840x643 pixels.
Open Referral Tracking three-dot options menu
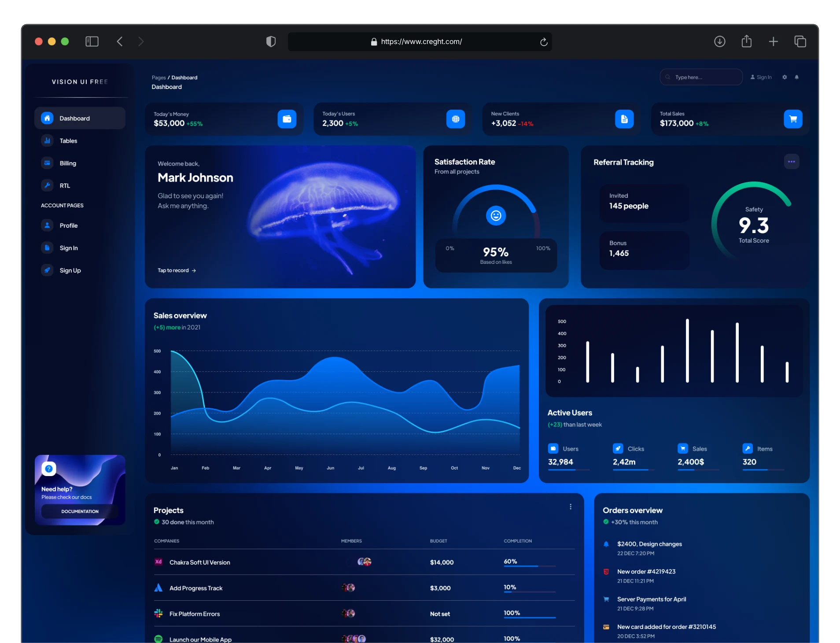(x=791, y=162)
